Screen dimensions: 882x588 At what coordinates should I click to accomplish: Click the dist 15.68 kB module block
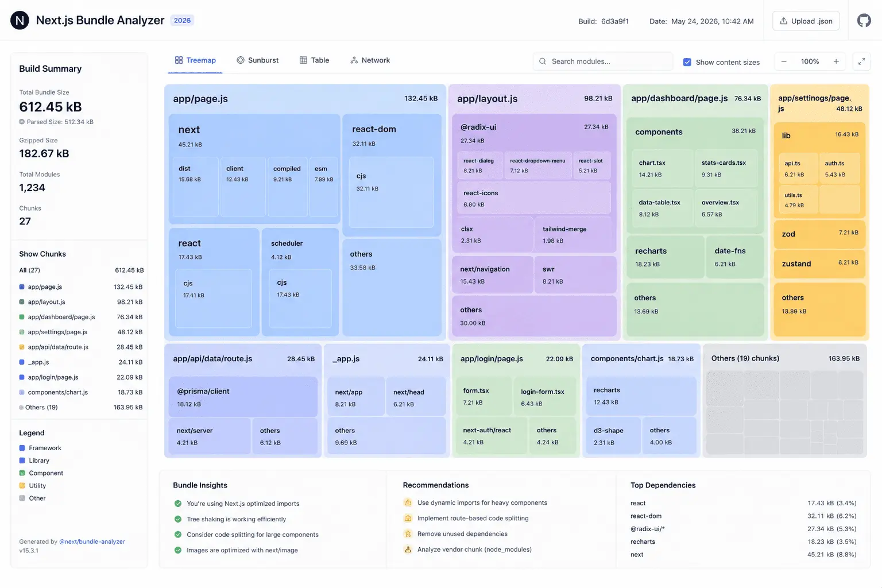coord(196,187)
